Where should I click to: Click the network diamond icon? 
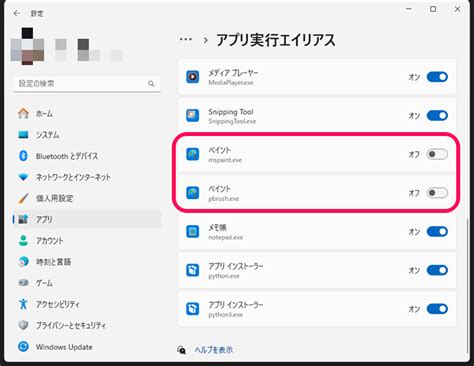(x=23, y=177)
